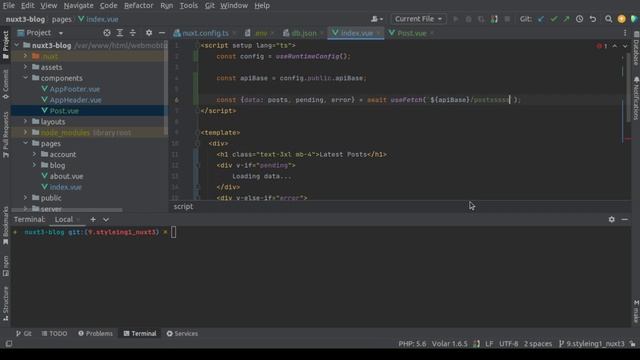Open Database tool window on right
The width and height of the screenshot is (640, 360).
point(636,49)
